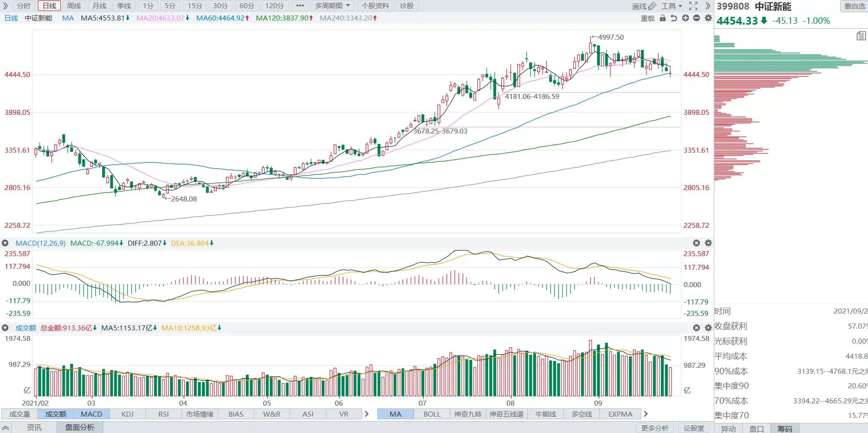Switch to the 资讯 news tab
The image size is (868, 433).
[x=34, y=428]
